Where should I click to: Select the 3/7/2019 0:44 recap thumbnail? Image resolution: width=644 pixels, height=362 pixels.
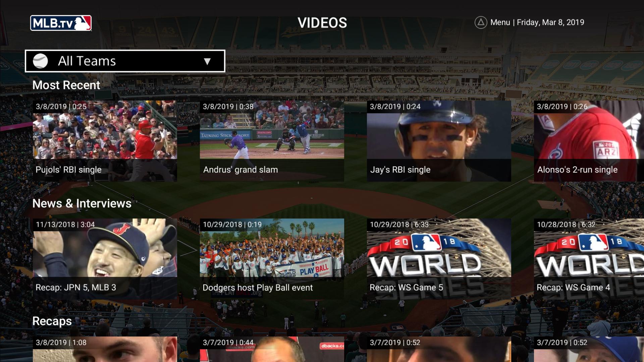[272, 349]
